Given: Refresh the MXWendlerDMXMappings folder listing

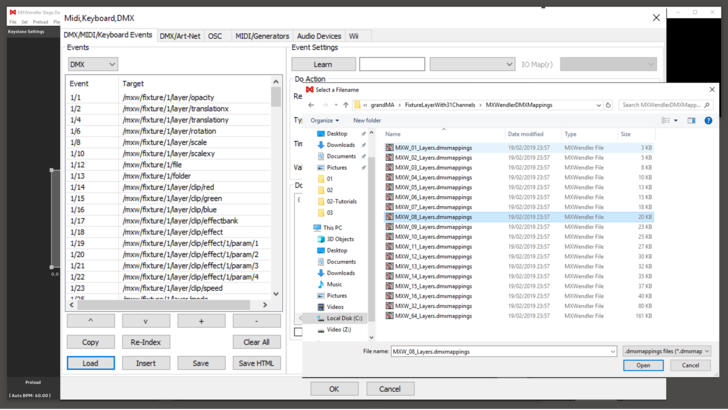Looking at the screenshot, I should point(608,105).
